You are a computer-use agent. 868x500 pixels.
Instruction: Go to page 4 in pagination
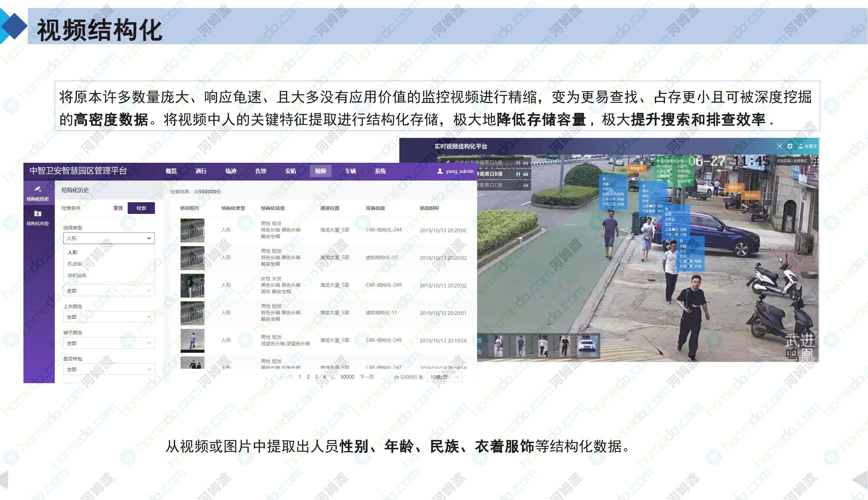pyautogui.click(x=324, y=377)
